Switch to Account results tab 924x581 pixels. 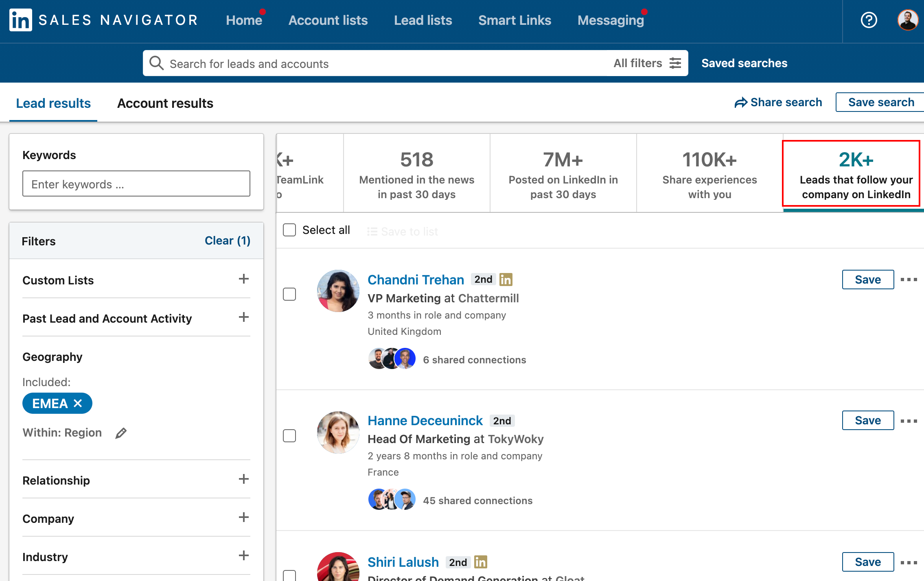(165, 103)
